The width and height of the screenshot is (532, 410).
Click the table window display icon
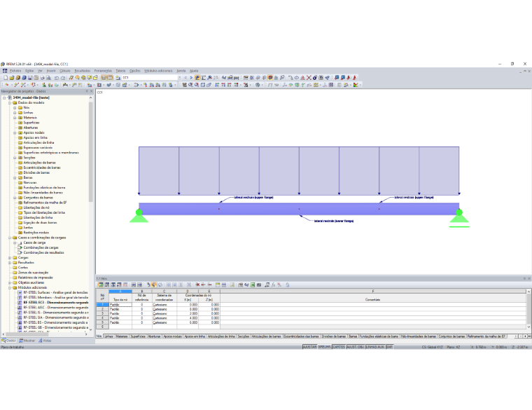click(x=110, y=78)
